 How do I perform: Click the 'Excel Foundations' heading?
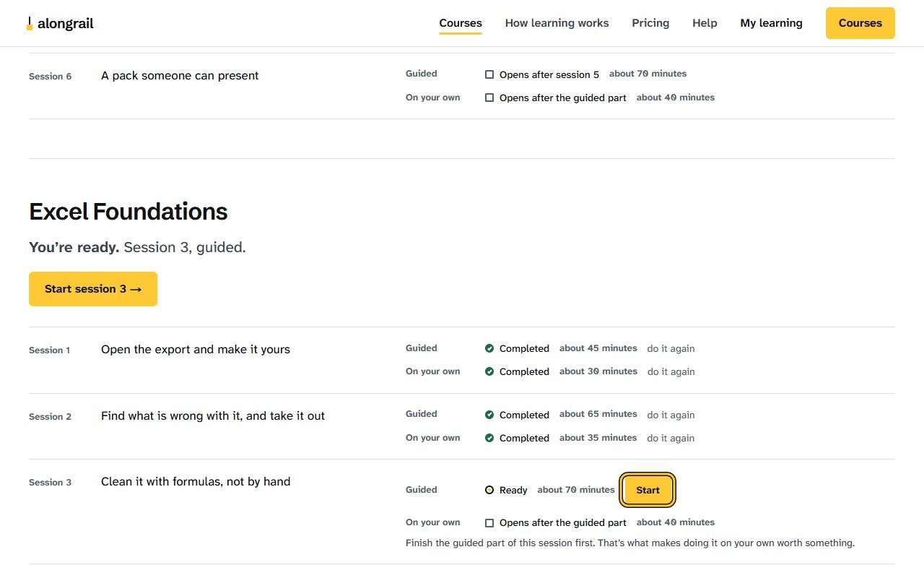(x=128, y=212)
